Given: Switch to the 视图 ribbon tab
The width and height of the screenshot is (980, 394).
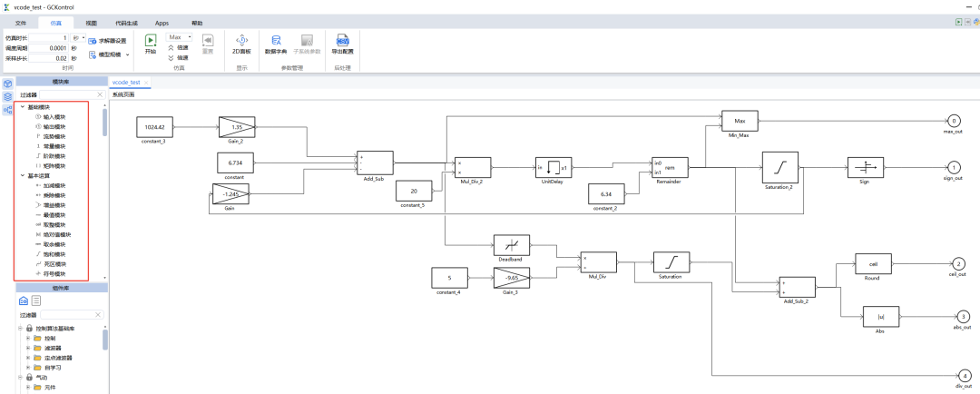Looking at the screenshot, I should [x=91, y=22].
